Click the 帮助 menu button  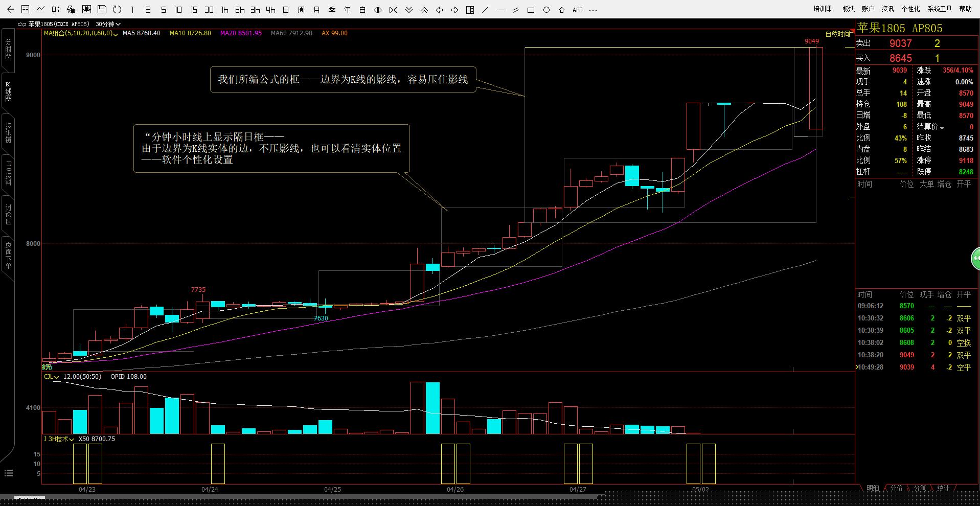pyautogui.click(x=965, y=9)
